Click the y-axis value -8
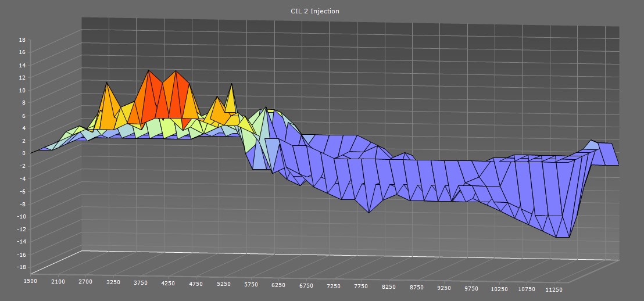 point(23,203)
